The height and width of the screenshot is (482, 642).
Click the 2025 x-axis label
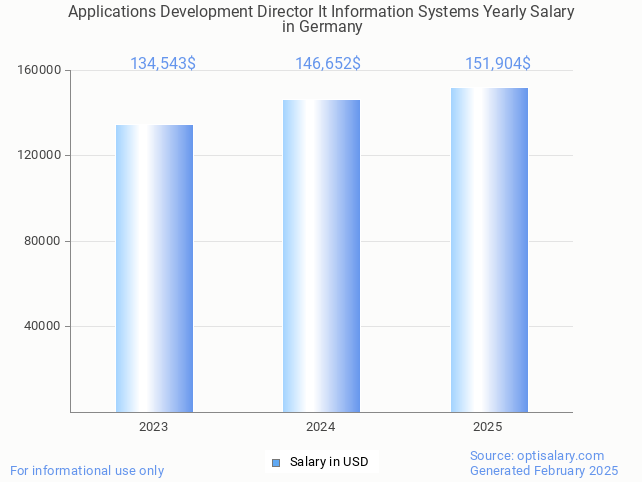pyautogui.click(x=488, y=427)
